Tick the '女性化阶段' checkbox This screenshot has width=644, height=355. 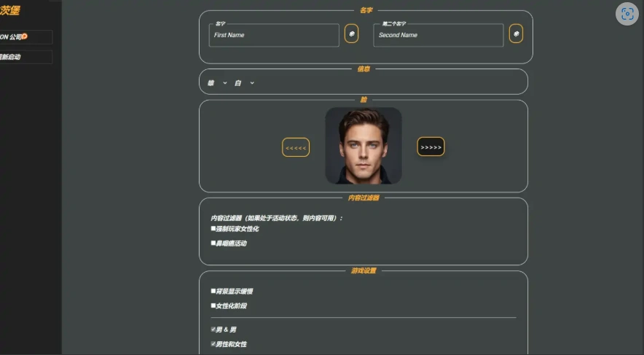click(213, 305)
